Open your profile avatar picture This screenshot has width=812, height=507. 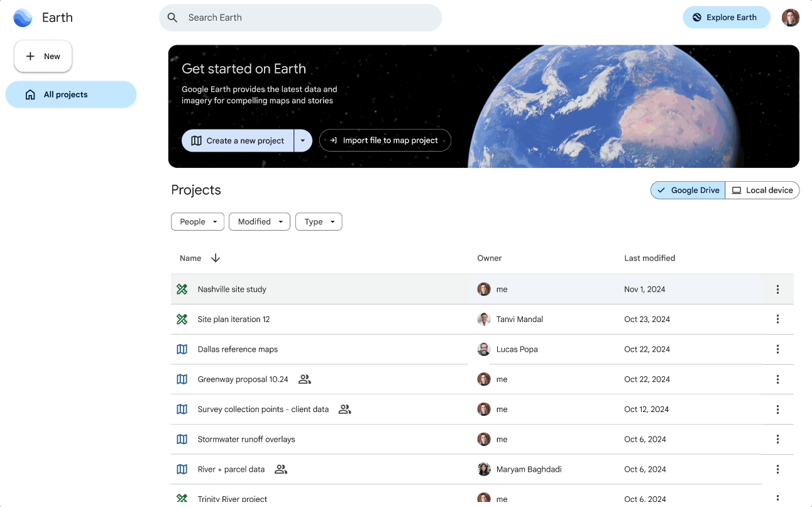(791, 18)
